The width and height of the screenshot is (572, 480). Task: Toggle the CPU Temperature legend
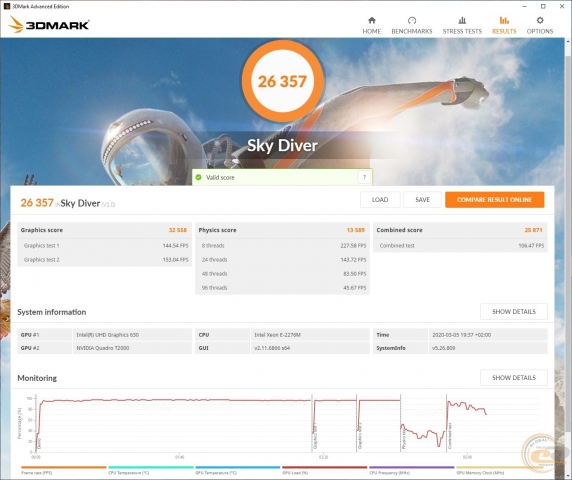[151, 470]
